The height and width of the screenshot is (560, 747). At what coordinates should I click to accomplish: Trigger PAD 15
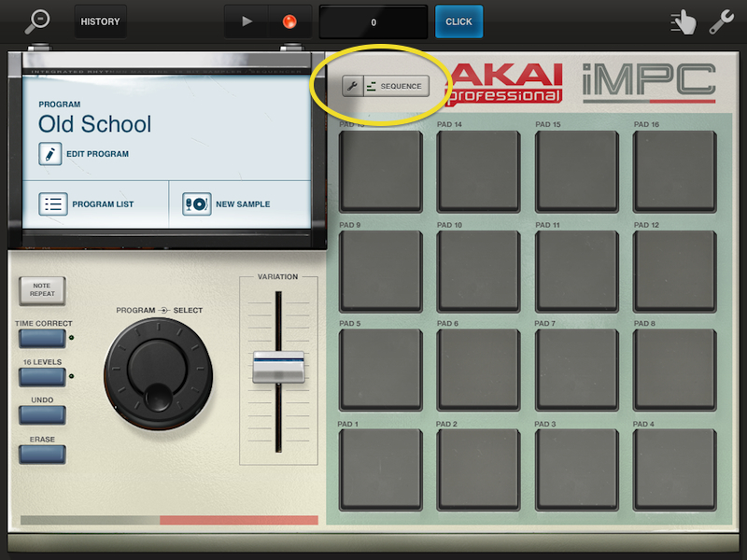576,172
